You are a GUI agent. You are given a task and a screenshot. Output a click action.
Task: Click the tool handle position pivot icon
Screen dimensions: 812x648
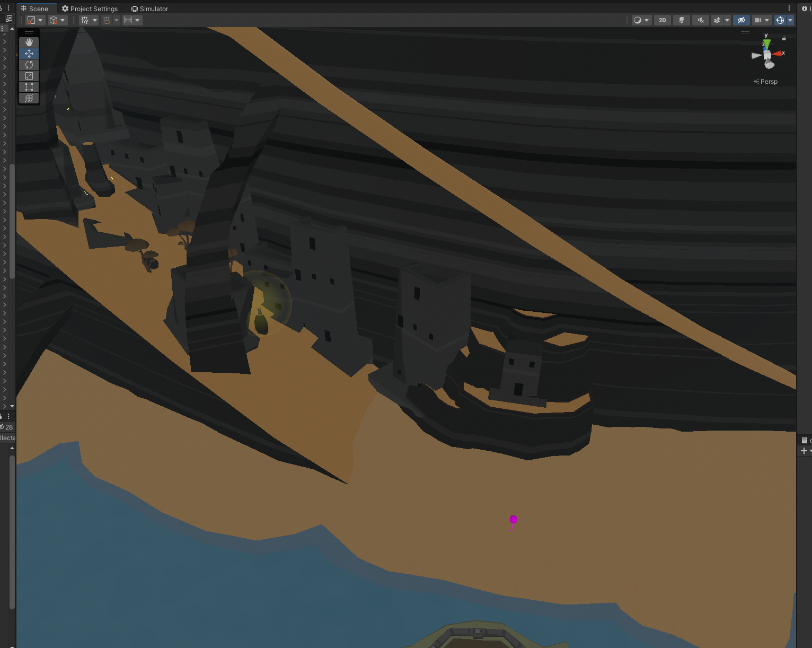pos(31,20)
